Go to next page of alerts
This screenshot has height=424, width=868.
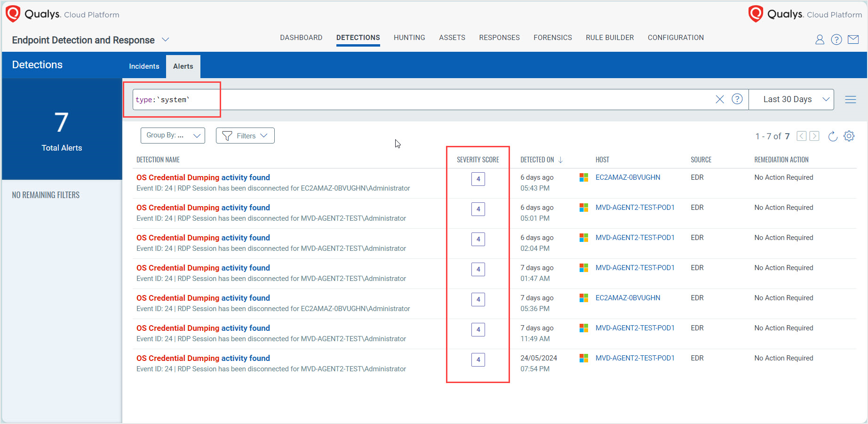click(814, 136)
